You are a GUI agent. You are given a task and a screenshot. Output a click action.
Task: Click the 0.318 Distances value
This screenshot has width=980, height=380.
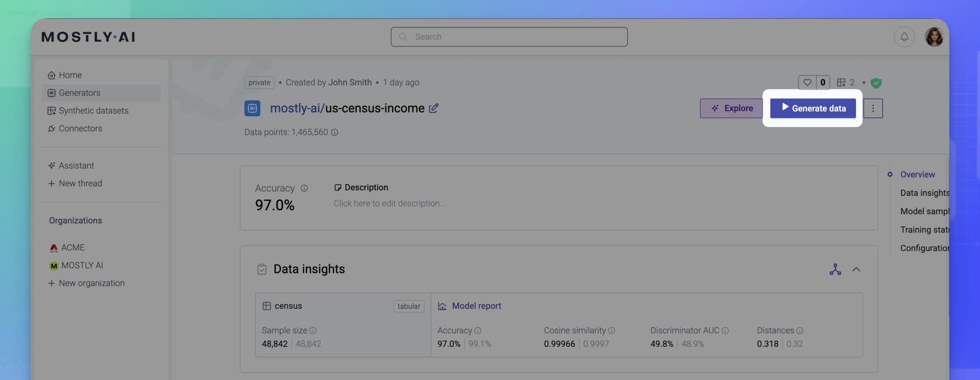coord(768,344)
